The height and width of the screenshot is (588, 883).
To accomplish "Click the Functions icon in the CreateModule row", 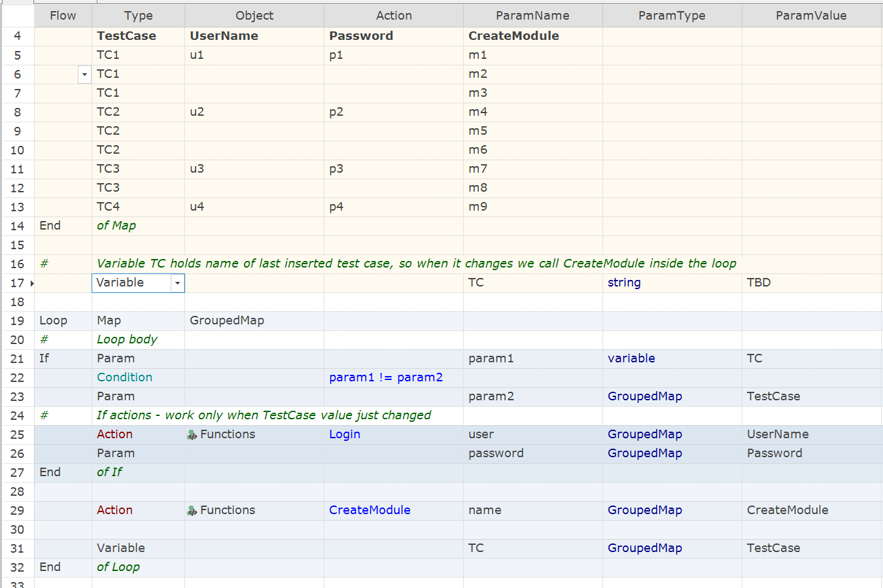I will [x=192, y=511].
